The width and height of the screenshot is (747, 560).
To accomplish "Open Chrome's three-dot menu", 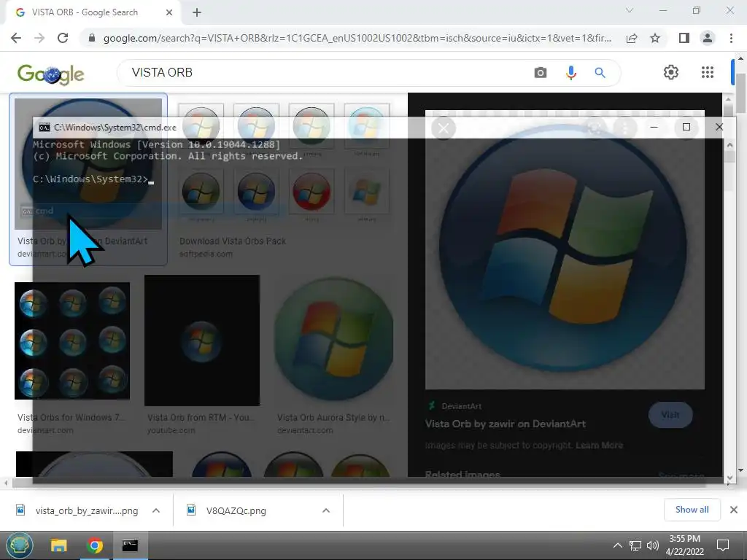I will [731, 38].
